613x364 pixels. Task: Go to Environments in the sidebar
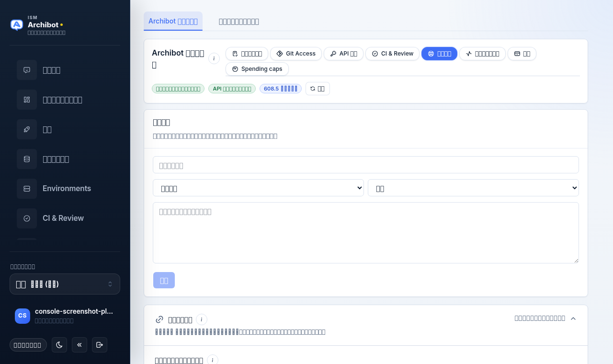point(65,189)
